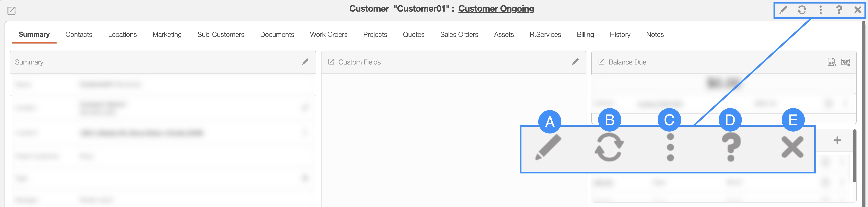
Task: Click the lower-right panel's vertical scrollbar
Action: pos(854,155)
